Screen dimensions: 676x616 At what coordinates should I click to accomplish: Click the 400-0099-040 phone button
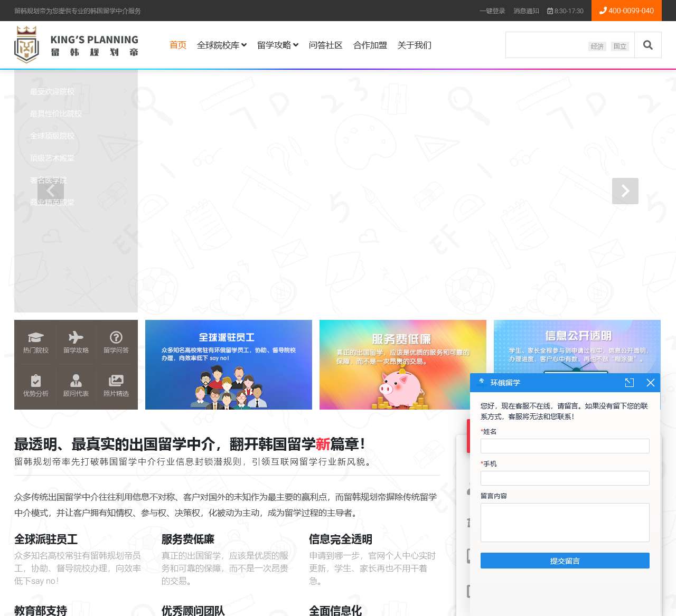(x=626, y=11)
